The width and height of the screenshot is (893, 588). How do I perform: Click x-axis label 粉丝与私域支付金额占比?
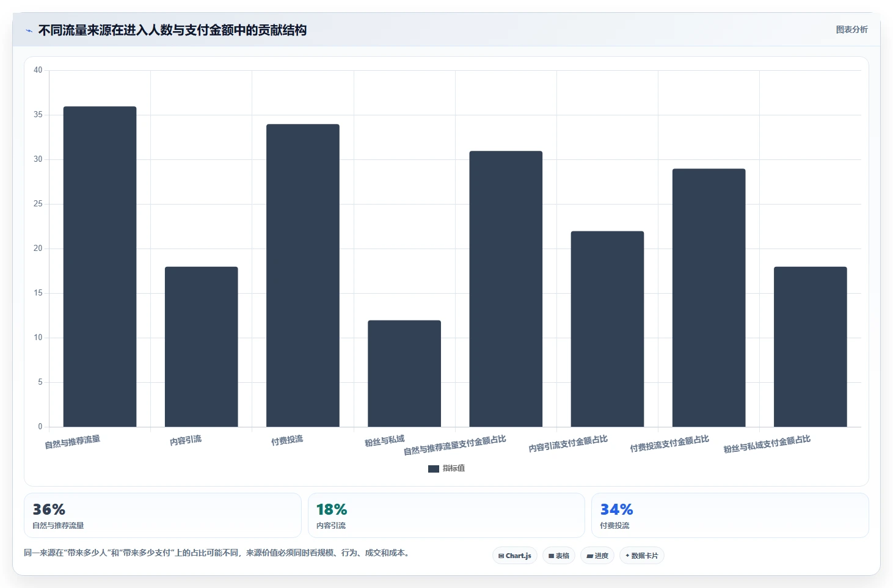click(x=767, y=445)
